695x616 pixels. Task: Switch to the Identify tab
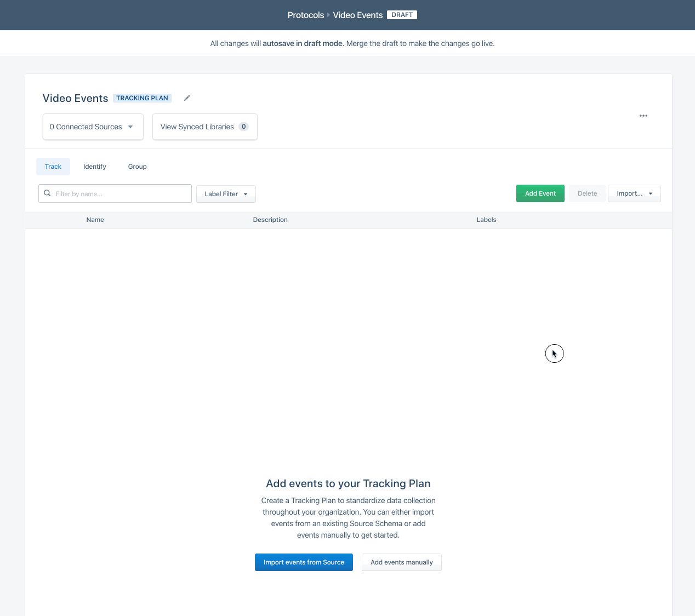95,167
